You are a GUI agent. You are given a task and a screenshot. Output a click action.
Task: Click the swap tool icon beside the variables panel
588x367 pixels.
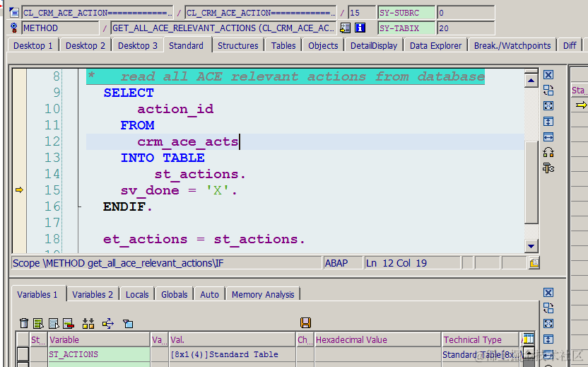click(548, 308)
